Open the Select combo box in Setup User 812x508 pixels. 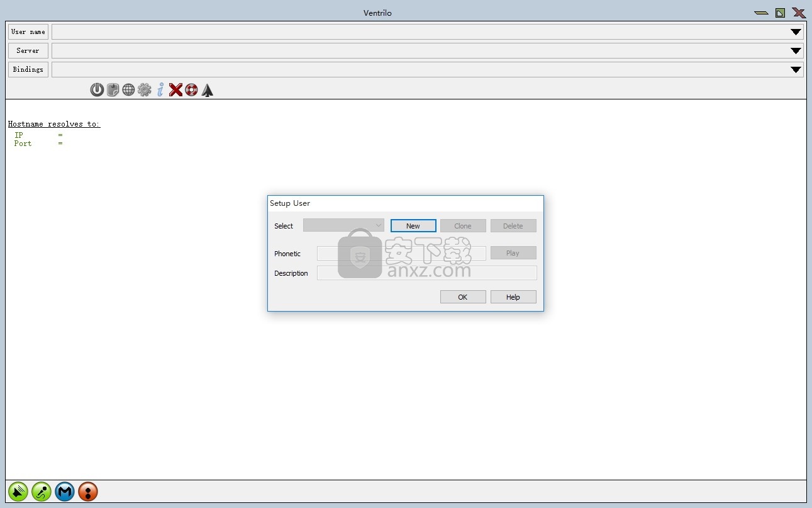point(343,225)
